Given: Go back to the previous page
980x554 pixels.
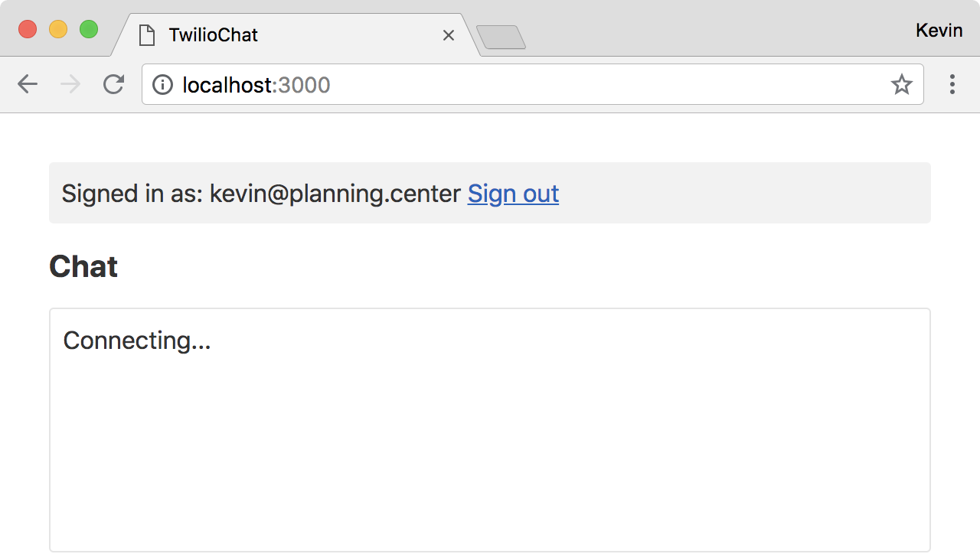Looking at the screenshot, I should point(28,84).
